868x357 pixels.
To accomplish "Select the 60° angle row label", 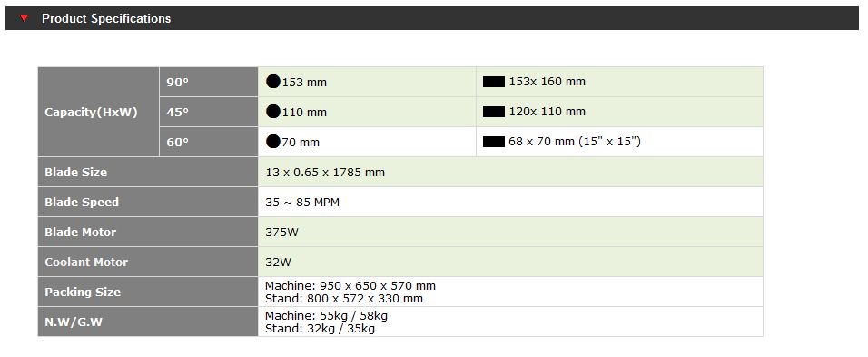I will pyautogui.click(x=209, y=142).
